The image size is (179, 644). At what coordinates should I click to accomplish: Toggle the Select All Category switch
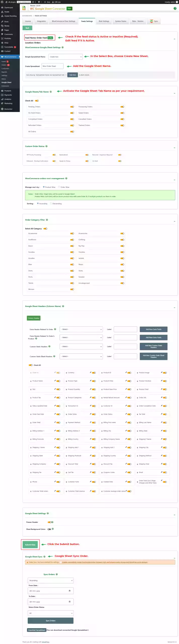(x=45, y=229)
